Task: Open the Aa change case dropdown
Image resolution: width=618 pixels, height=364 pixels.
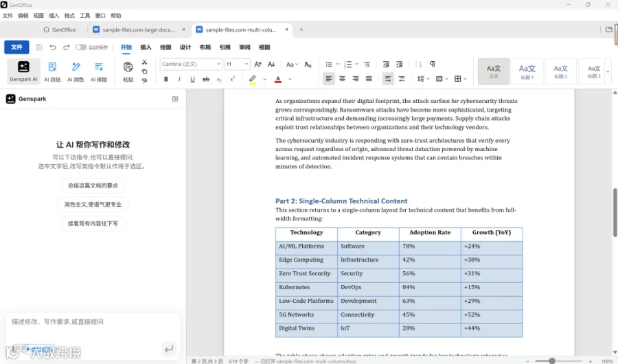Action: [292, 65]
